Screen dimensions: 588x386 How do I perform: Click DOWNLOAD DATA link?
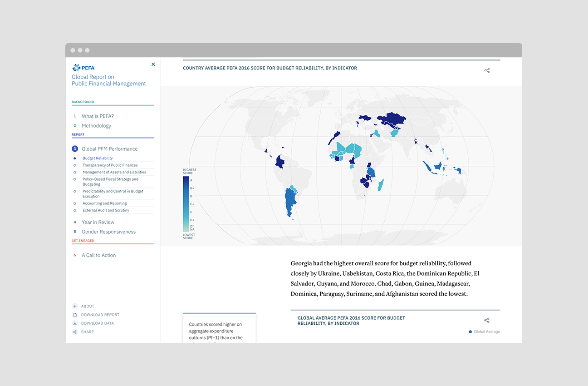(98, 323)
